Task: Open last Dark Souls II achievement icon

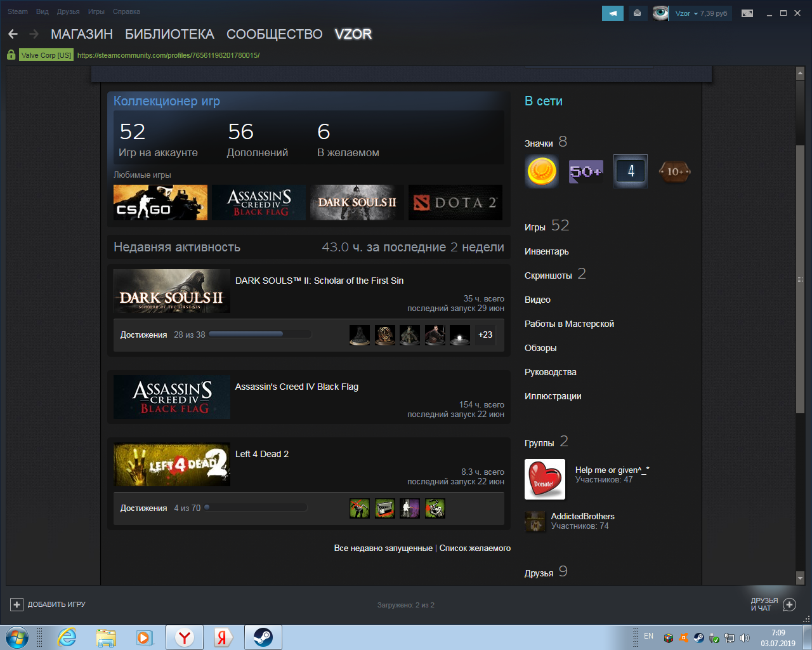Action: point(460,335)
